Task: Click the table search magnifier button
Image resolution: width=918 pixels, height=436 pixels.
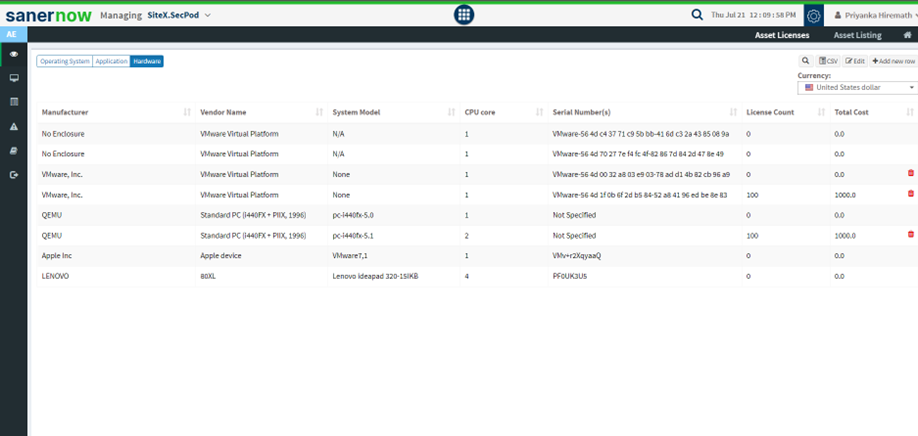Action: coord(806,61)
